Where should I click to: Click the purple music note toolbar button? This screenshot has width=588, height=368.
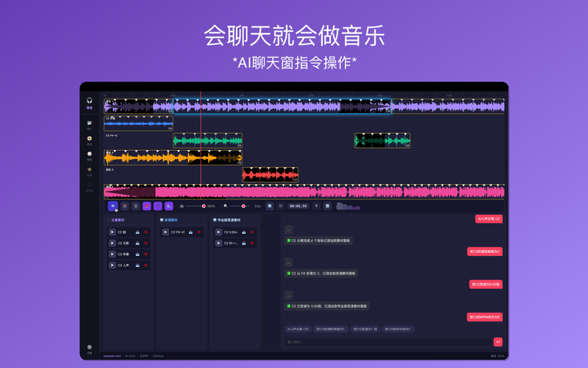tap(158, 206)
